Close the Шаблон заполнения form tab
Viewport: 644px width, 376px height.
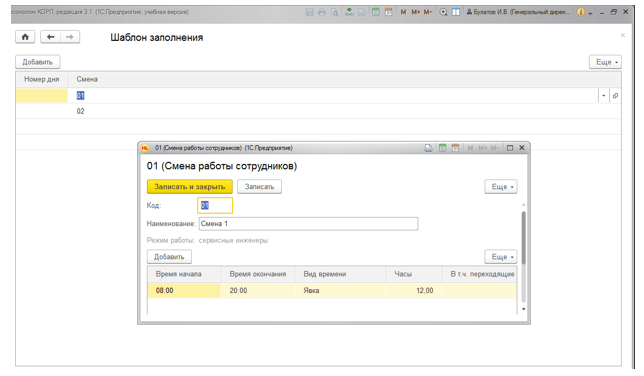point(623,35)
